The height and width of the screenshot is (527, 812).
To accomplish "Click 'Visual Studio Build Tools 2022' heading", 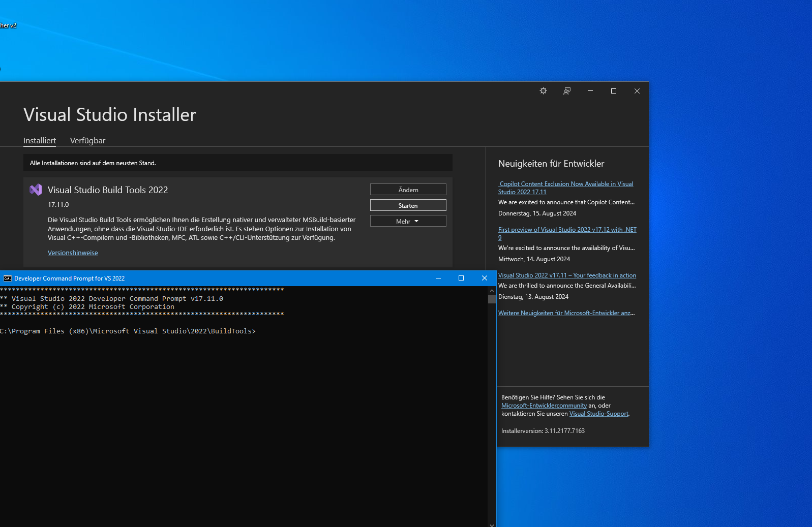I will (x=108, y=190).
